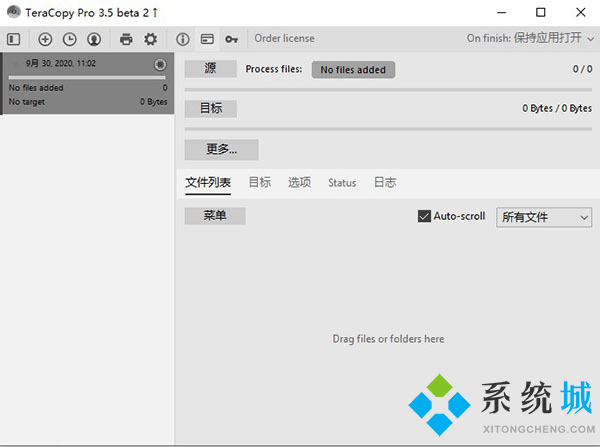
Task: Click the Order license link
Action: (284, 39)
